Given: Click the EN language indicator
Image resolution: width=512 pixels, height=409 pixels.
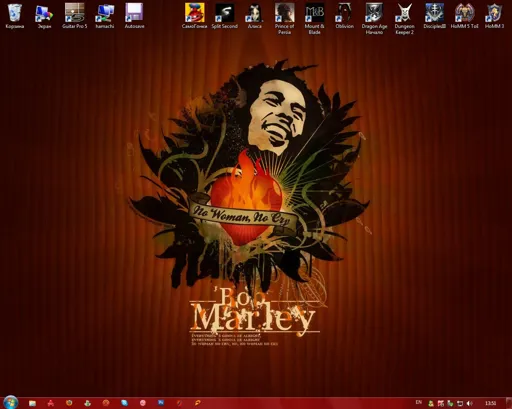Looking at the screenshot, I should 419,403.
